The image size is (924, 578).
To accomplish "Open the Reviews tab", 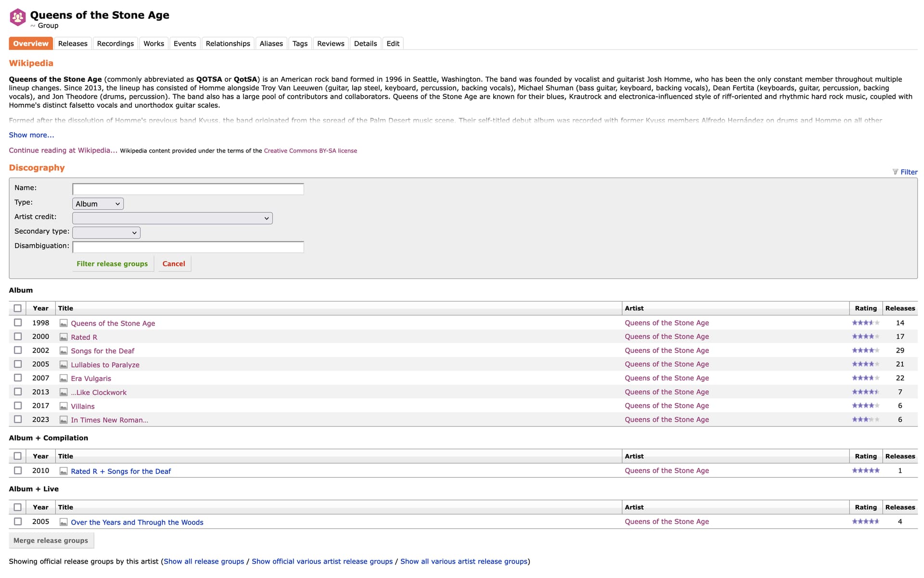I will coord(331,43).
